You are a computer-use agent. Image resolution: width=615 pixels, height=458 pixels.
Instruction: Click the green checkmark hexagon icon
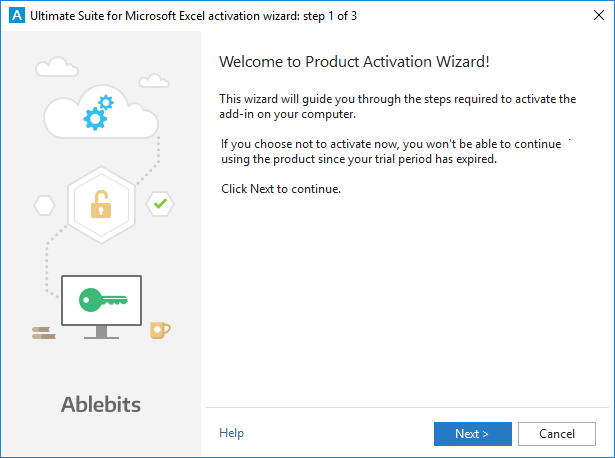[x=160, y=204]
